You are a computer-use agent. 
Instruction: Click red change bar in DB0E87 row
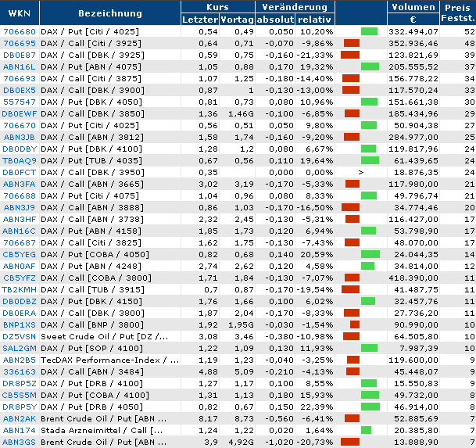click(x=350, y=55)
